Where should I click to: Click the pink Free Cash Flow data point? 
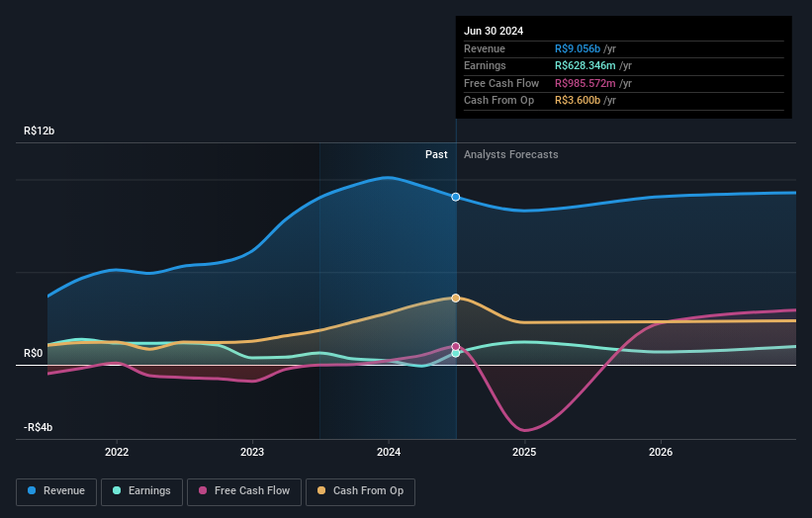[x=456, y=347]
